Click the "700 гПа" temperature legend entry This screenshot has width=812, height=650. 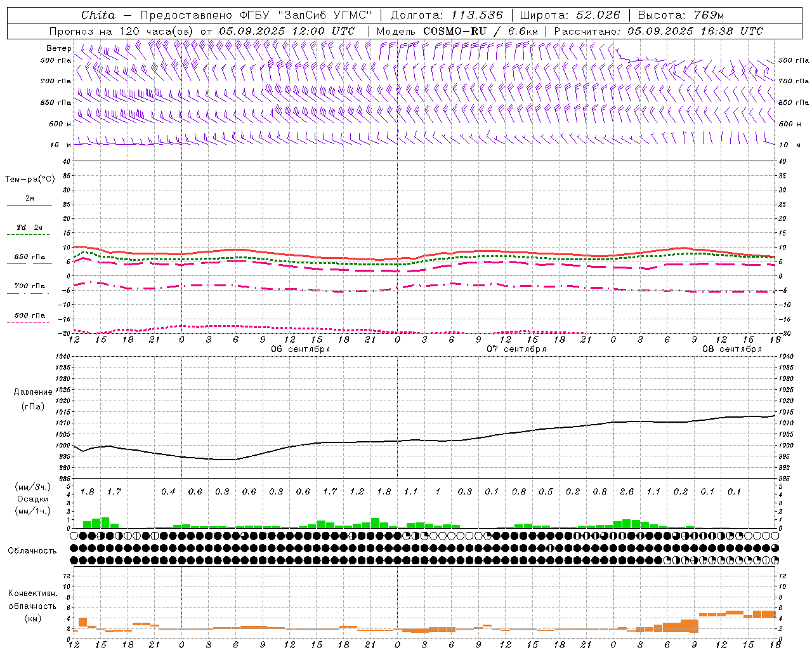30,286
